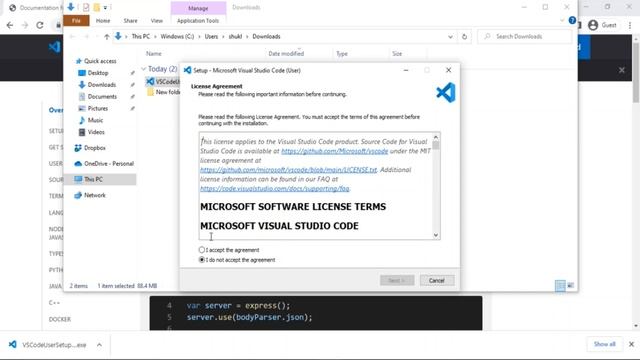Viewport: 640px width, 360px height.
Task: Click browser back arrow
Action: pos(10,25)
